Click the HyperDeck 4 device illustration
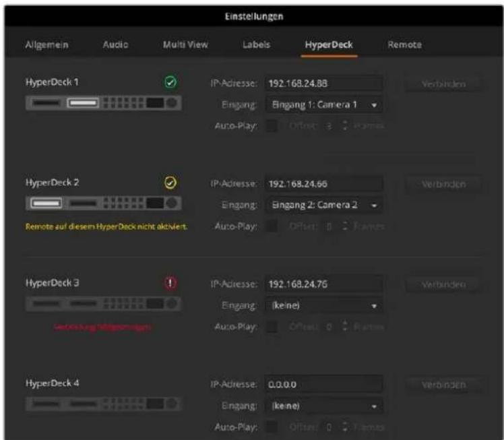504x440 pixels. pyautogui.click(x=104, y=404)
